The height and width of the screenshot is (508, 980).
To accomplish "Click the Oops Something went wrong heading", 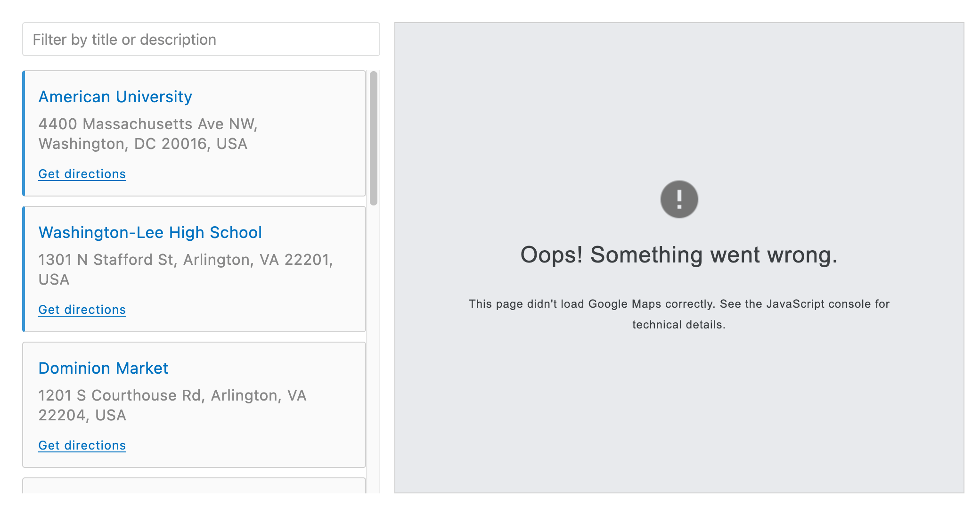I will (x=678, y=254).
